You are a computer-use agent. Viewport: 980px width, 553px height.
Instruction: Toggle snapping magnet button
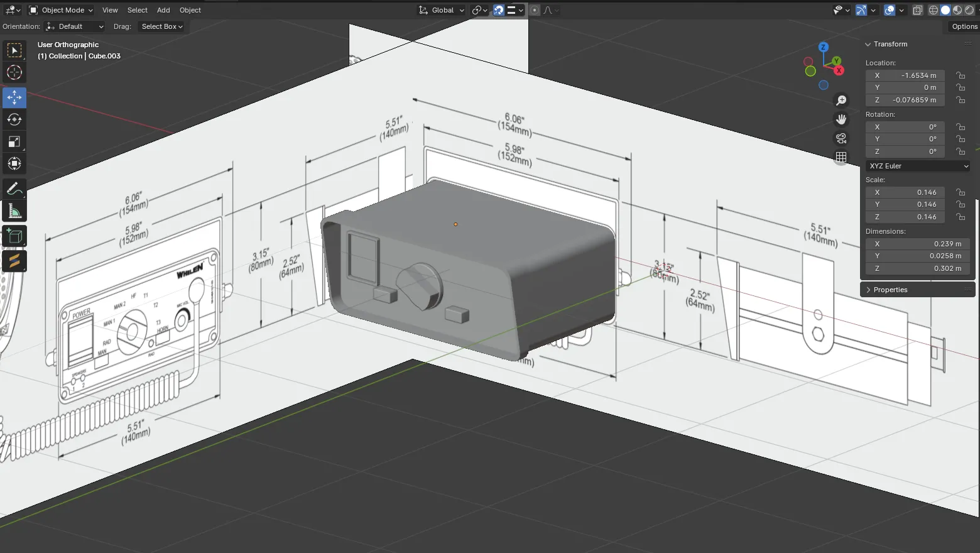pyautogui.click(x=499, y=10)
